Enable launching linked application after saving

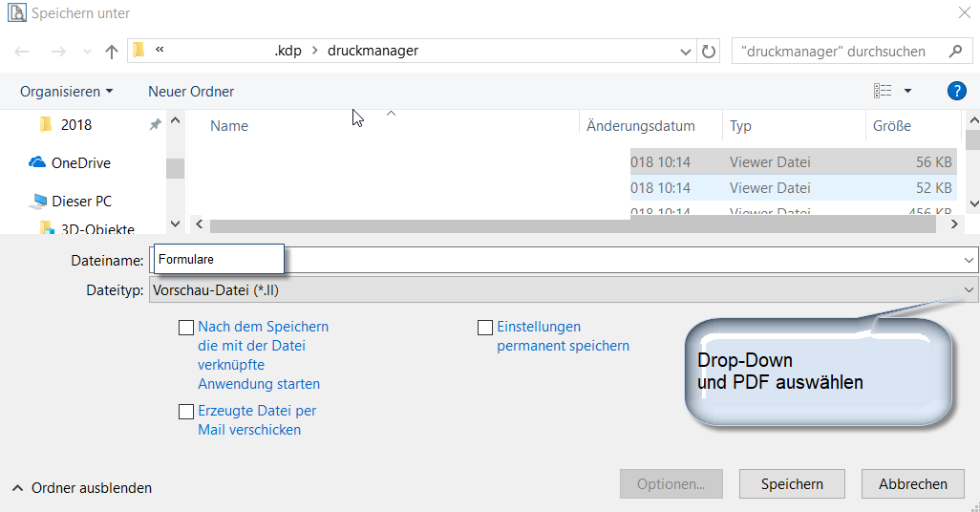click(186, 328)
